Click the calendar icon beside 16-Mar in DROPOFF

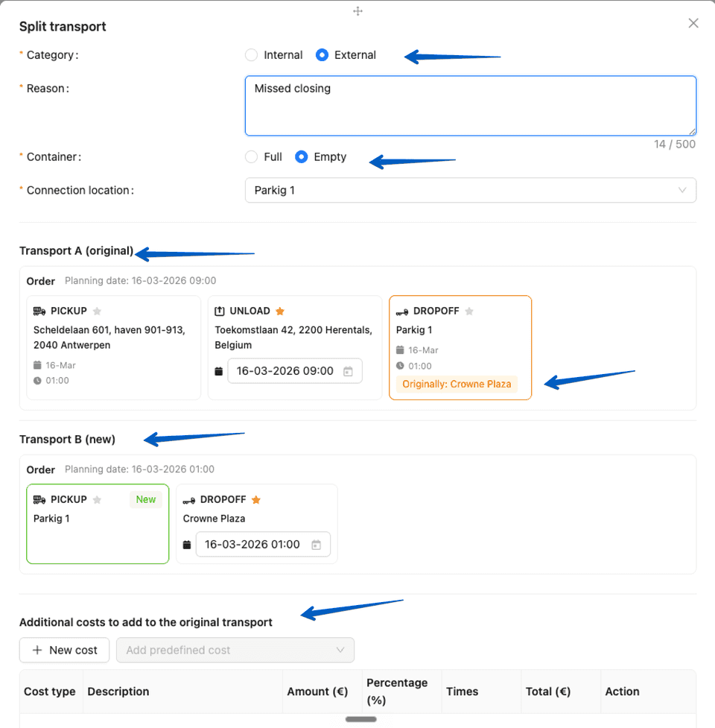[400, 349]
